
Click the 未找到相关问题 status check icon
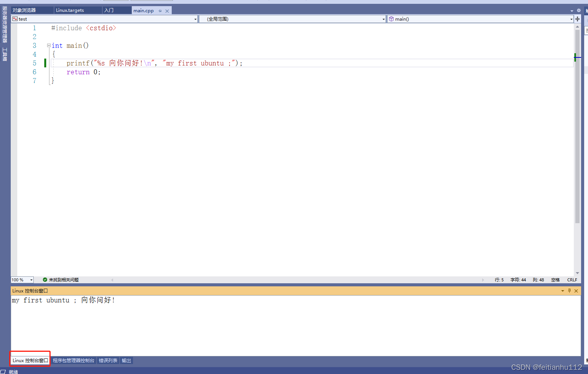pyautogui.click(x=45, y=280)
